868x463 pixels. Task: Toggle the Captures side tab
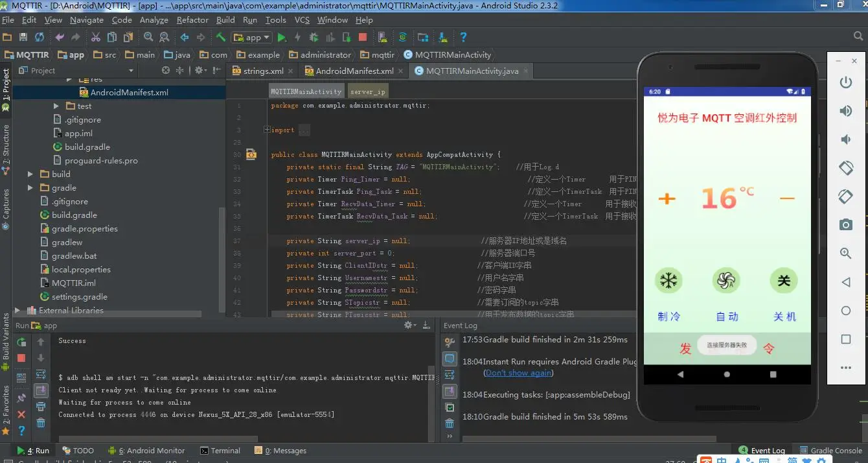[6, 209]
